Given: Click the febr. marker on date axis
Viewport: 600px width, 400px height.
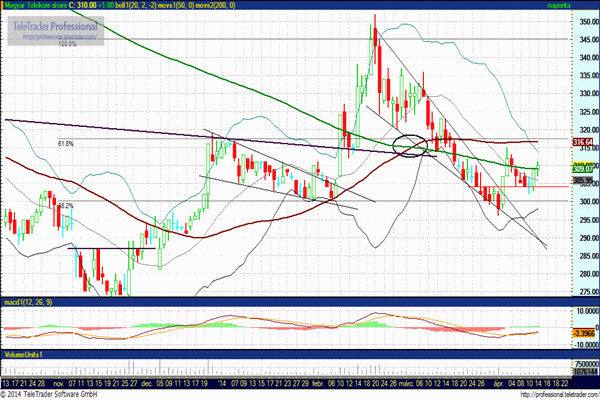Looking at the screenshot, I should [318, 383].
